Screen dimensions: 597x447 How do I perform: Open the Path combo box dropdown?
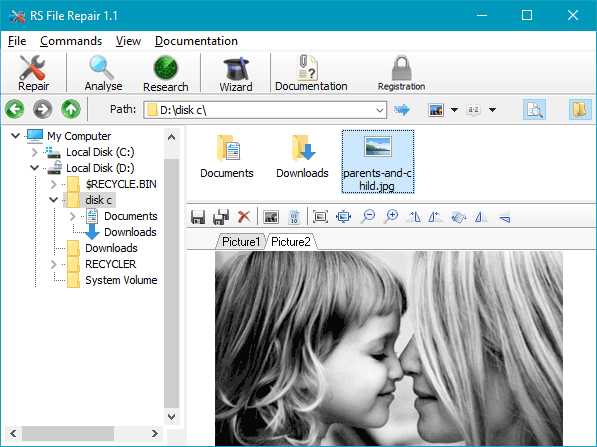380,110
